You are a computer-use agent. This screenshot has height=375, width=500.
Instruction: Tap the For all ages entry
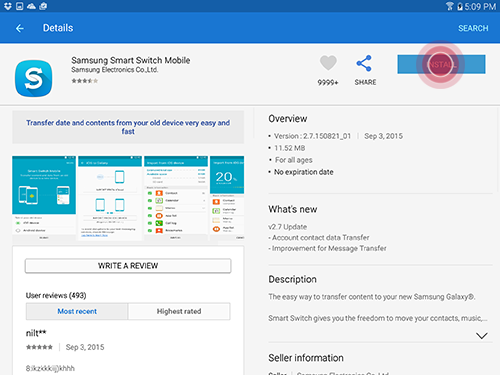293,160
